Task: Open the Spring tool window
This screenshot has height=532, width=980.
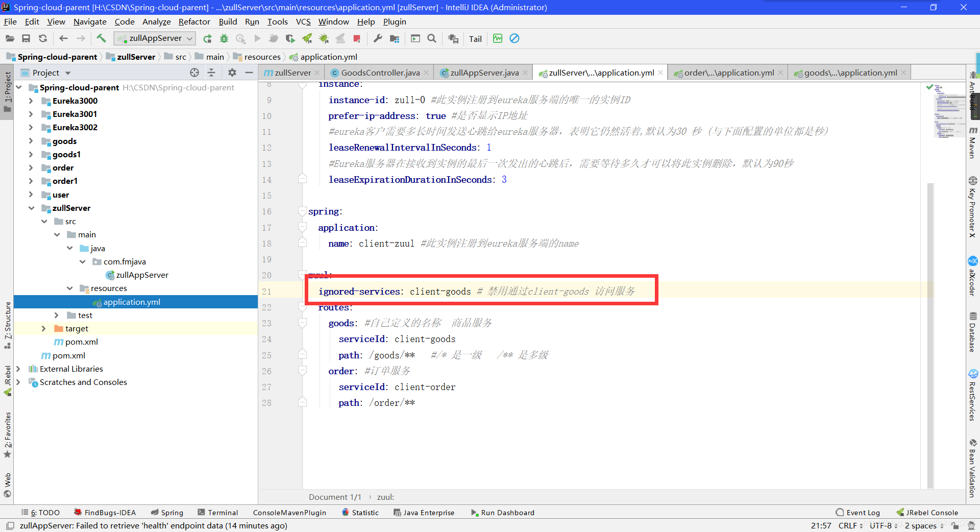Action: point(167,513)
